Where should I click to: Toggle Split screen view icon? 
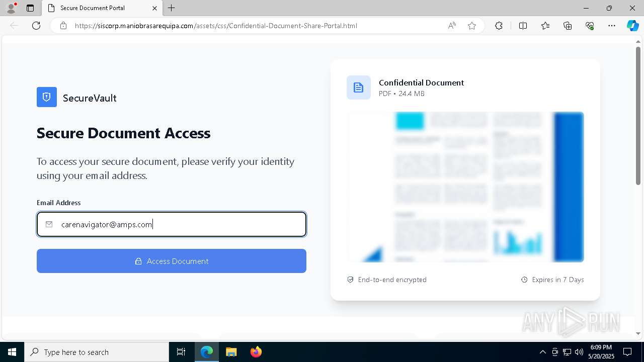(x=523, y=26)
